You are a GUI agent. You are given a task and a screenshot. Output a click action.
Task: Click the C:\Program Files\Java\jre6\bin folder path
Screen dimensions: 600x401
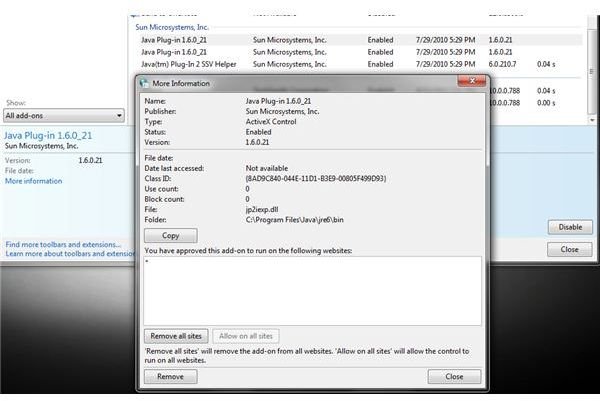click(x=295, y=220)
